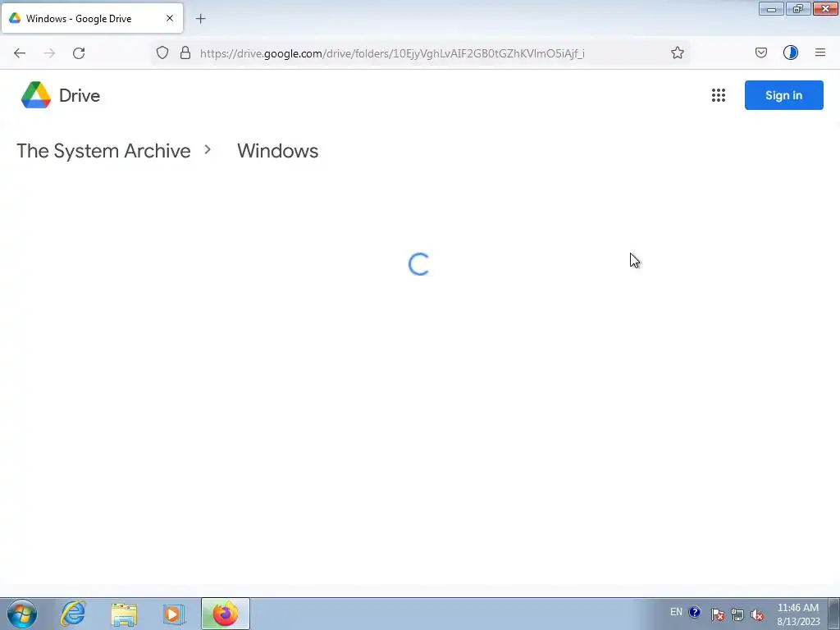Viewport: 840px width, 630px height.
Task: Toggle the half-circle toolbar icon beside Pocket
Action: 790,52
